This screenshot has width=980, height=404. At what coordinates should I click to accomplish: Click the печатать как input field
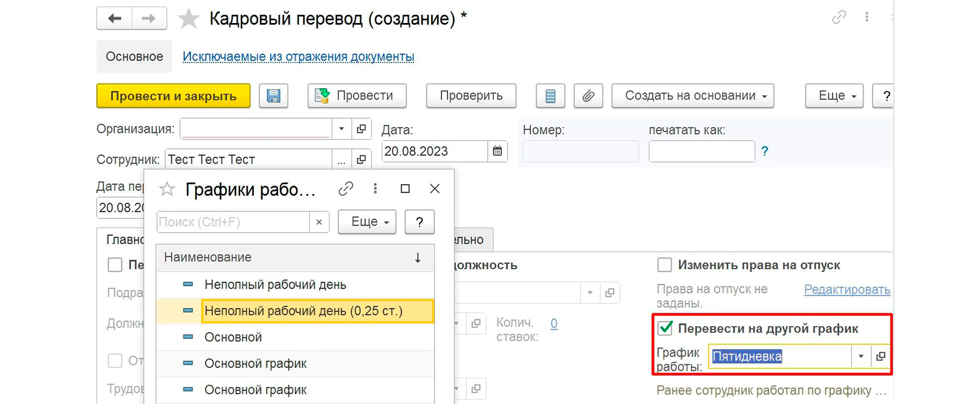coord(701,151)
